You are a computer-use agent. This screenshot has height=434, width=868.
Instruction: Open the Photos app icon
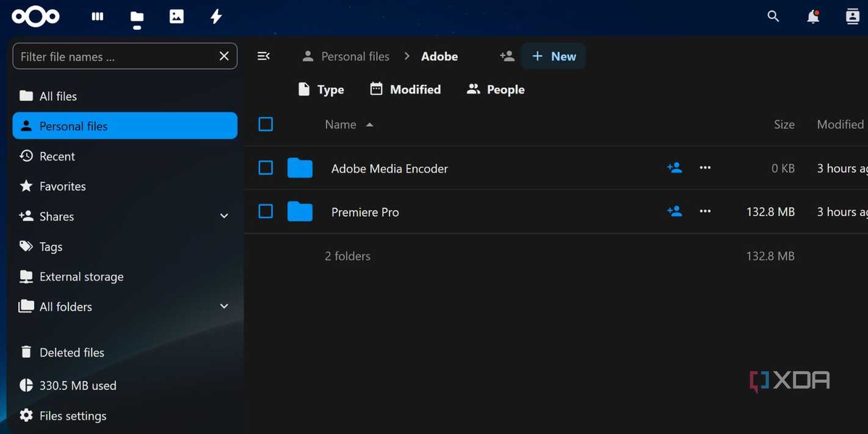point(176,16)
